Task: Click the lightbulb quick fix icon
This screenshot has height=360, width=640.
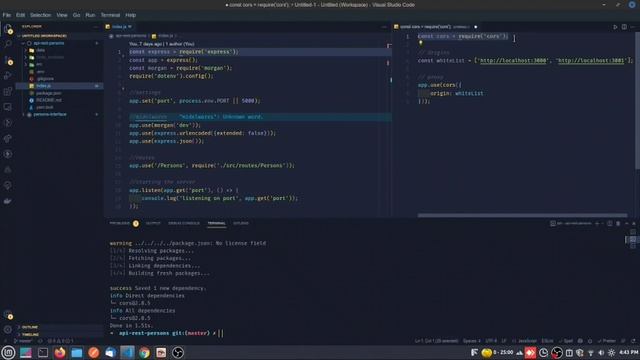Action: coord(420,43)
